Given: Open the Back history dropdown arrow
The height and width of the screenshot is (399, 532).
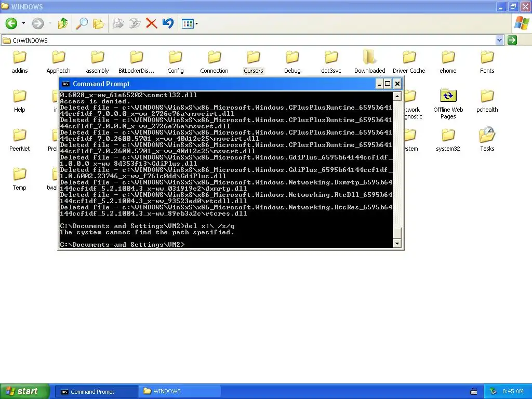Looking at the screenshot, I should (x=23, y=23).
